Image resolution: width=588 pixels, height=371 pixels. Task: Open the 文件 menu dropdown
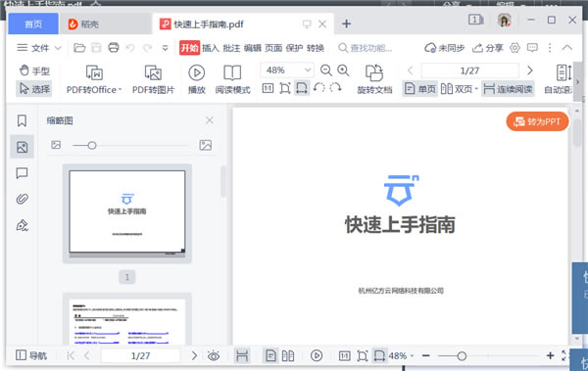pos(39,48)
